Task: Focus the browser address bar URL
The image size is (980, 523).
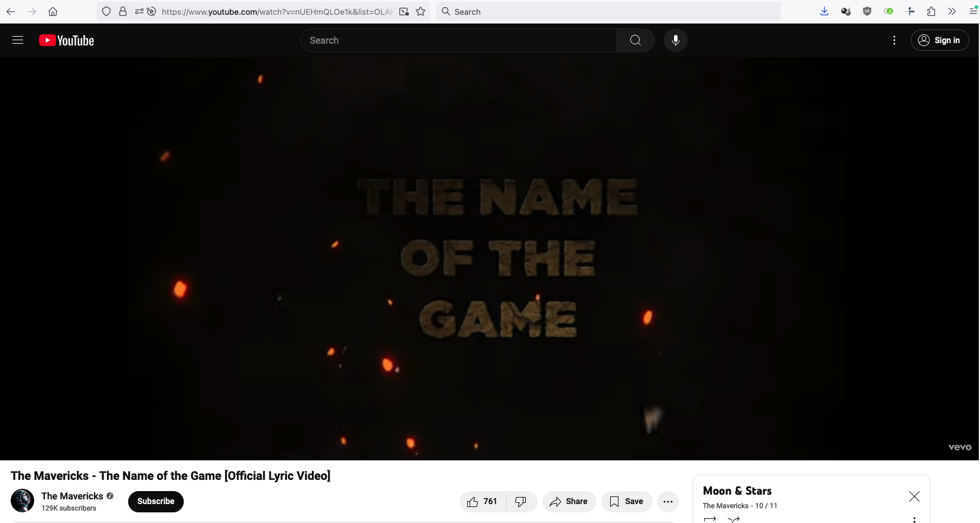Action: point(277,12)
